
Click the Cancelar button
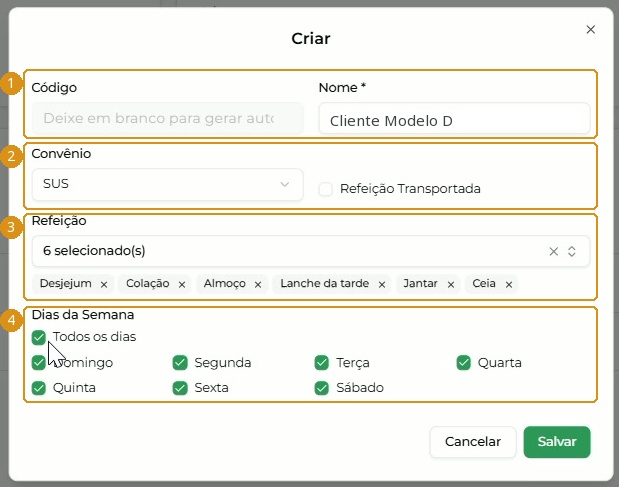(473, 442)
